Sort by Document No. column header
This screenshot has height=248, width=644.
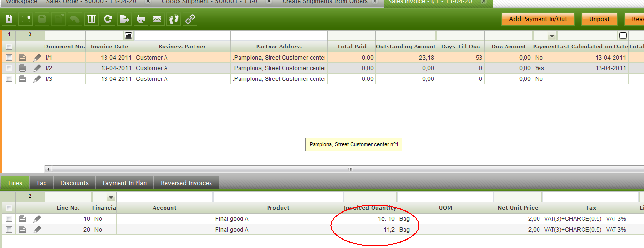(64, 46)
